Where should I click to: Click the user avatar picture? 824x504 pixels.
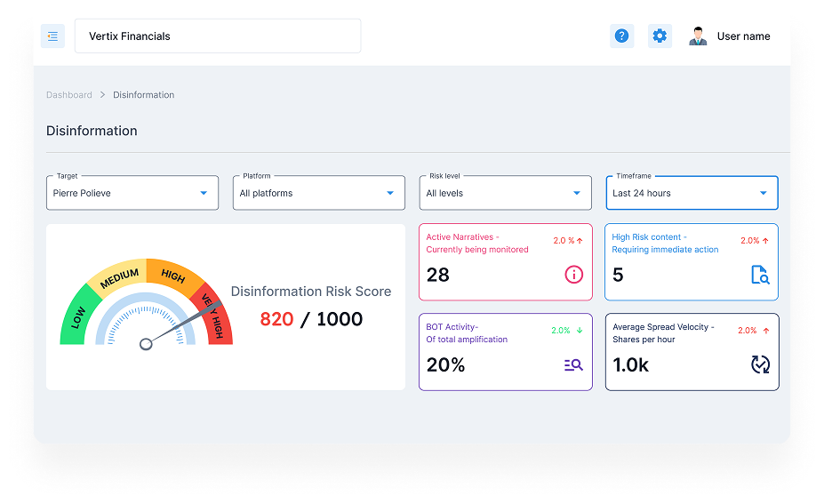698,36
